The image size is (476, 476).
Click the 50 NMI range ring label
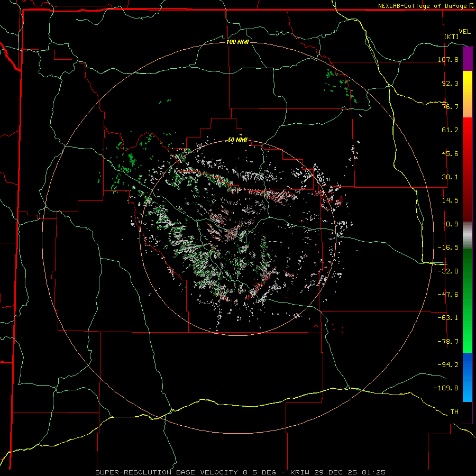pyautogui.click(x=237, y=140)
